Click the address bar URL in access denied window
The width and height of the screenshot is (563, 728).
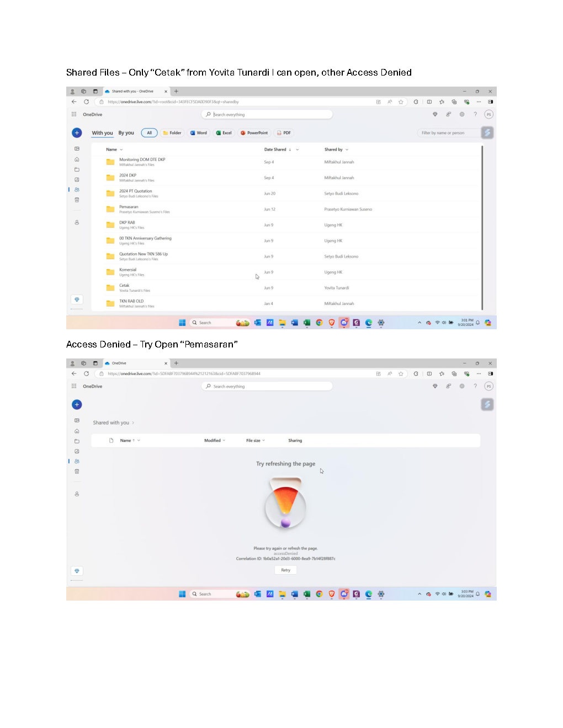coord(184,373)
